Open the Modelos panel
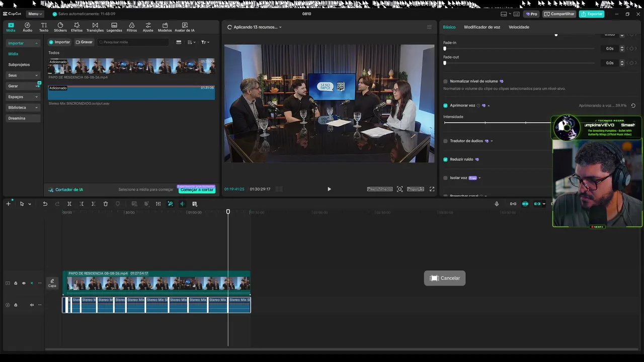644x362 pixels. point(165,27)
